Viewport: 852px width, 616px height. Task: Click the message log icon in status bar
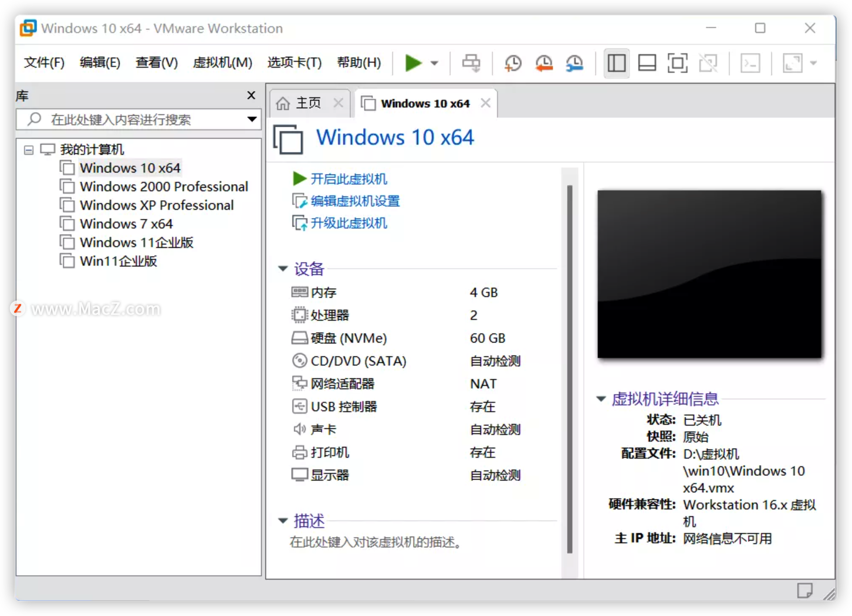coord(805,591)
